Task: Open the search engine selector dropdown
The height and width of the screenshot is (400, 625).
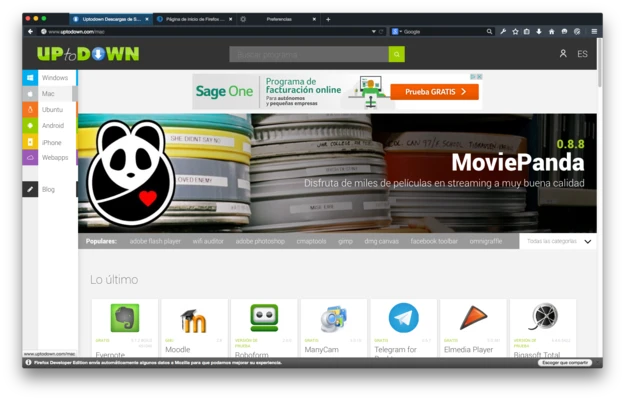Action: [397, 31]
